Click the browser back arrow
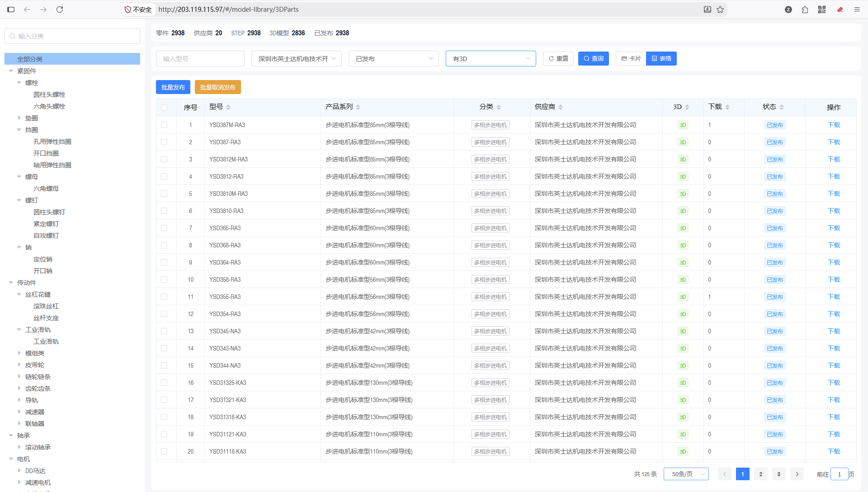 (x=27, y=9)
